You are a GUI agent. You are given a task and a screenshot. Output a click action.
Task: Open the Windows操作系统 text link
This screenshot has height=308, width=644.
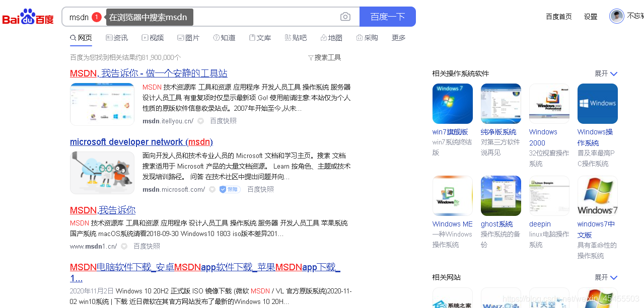click(x=595, y=137)
